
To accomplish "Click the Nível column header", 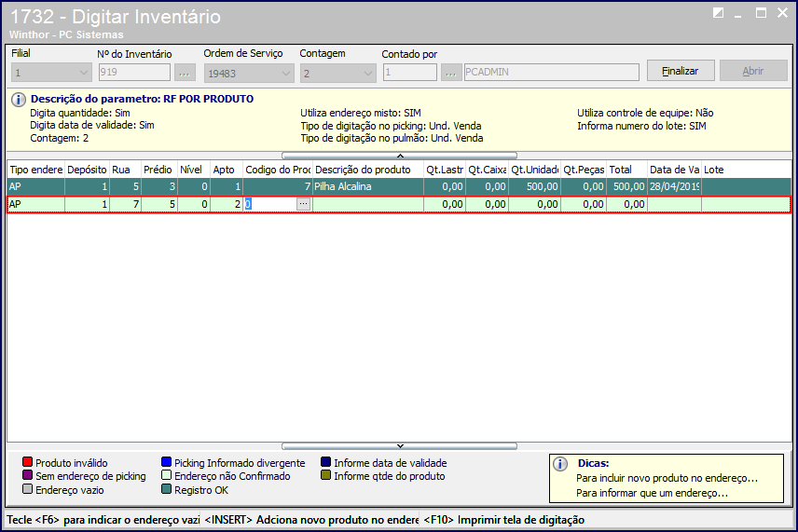I will pyautogui.click(x=194, y=170).
